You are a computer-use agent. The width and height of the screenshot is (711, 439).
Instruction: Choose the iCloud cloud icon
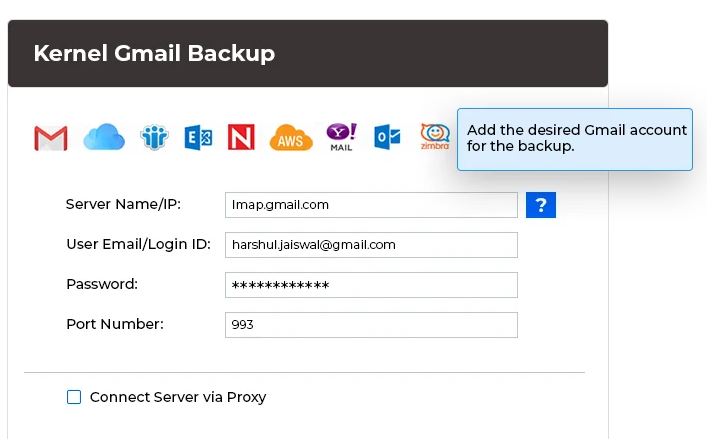103,137
